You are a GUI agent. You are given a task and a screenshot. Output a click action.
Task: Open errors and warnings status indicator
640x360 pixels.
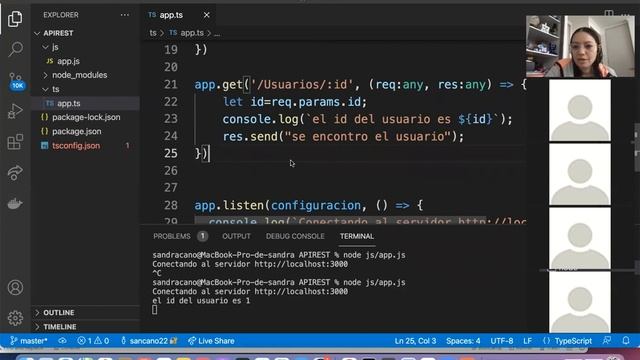(93, 341)
